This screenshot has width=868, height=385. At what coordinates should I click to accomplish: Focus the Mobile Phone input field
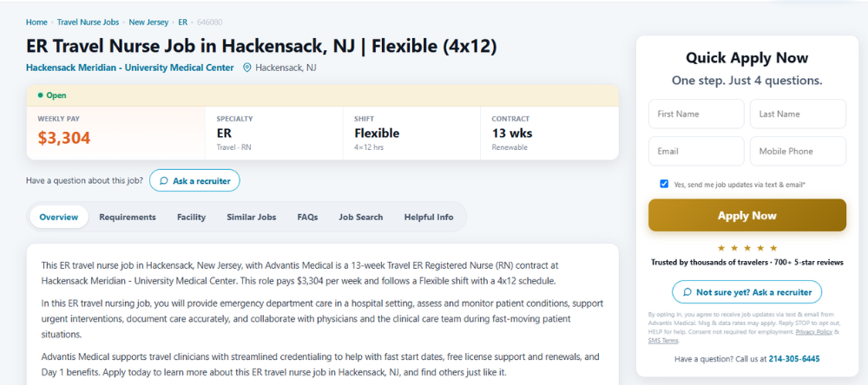point(799,151)
